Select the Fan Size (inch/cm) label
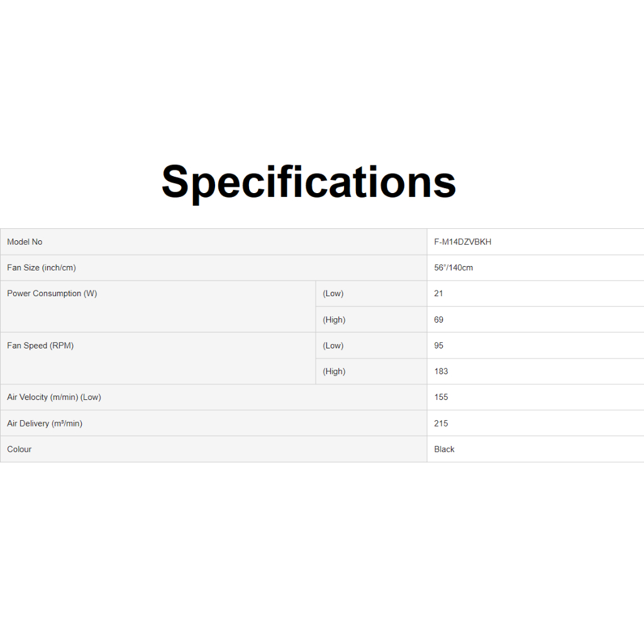 (42, 268)
